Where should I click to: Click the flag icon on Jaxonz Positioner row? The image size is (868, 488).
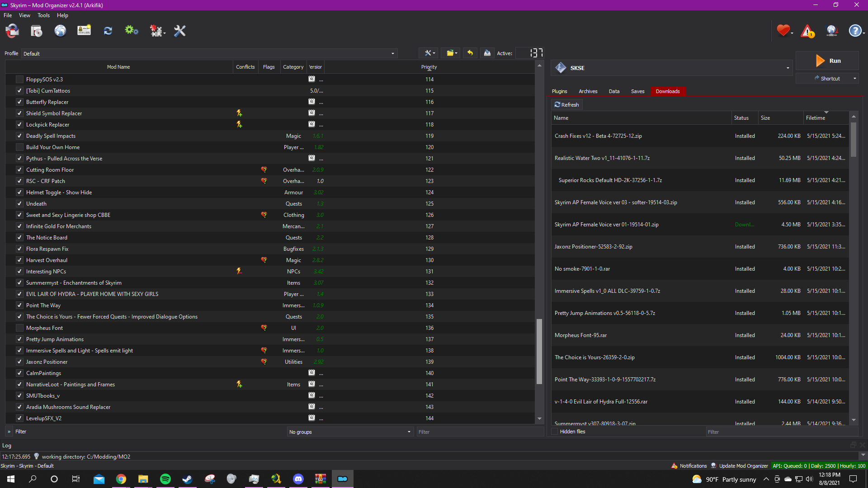(264, 362)
